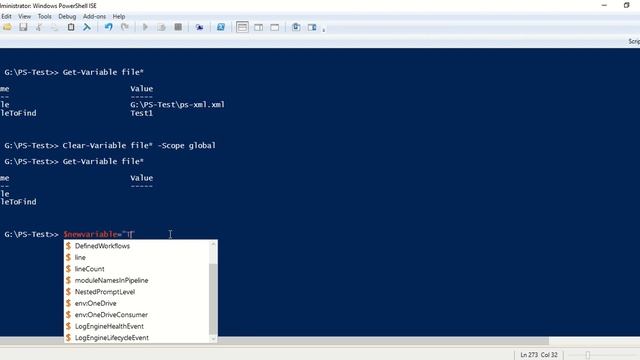Open the Debug menu

[67, 16]
